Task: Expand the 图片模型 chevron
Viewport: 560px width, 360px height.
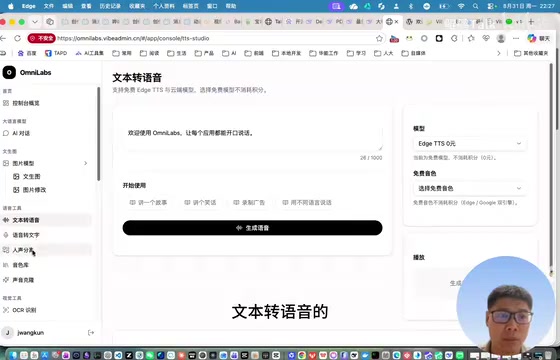Action: pyautogui.click(x=85, y=163)
